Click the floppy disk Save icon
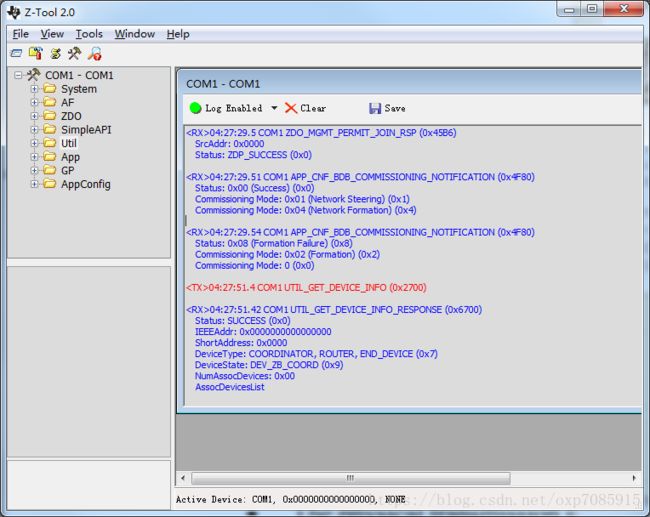This screenshot has width=650, height=517. coord(375,108)
